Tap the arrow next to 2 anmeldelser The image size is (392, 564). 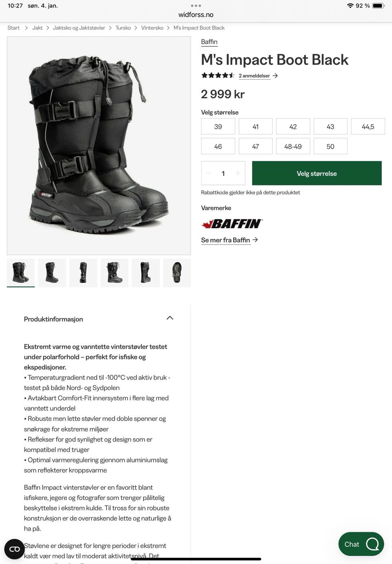coord(275,76)
